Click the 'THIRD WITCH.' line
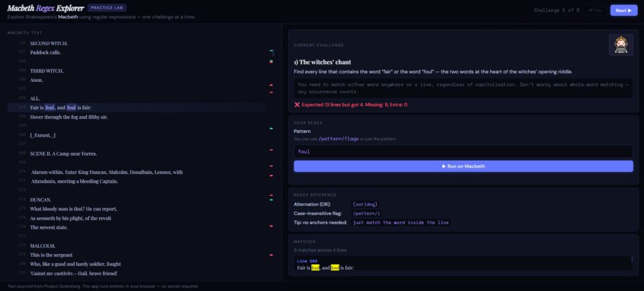Image resolution: width=644 pixels, height=291 pixels. click(x=47, y=71)
